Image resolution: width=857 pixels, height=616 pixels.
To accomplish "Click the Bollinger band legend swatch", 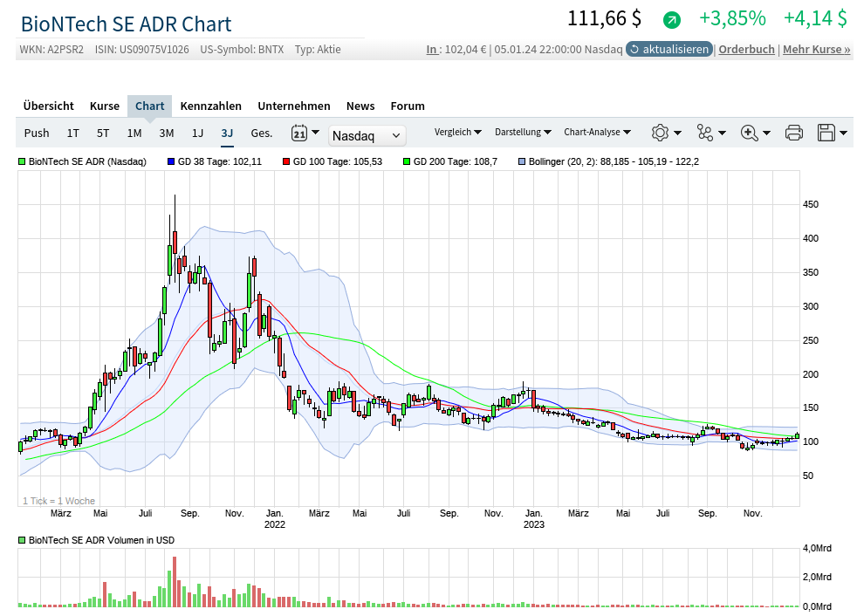I will pyautogui.click(x=522, y=161).
